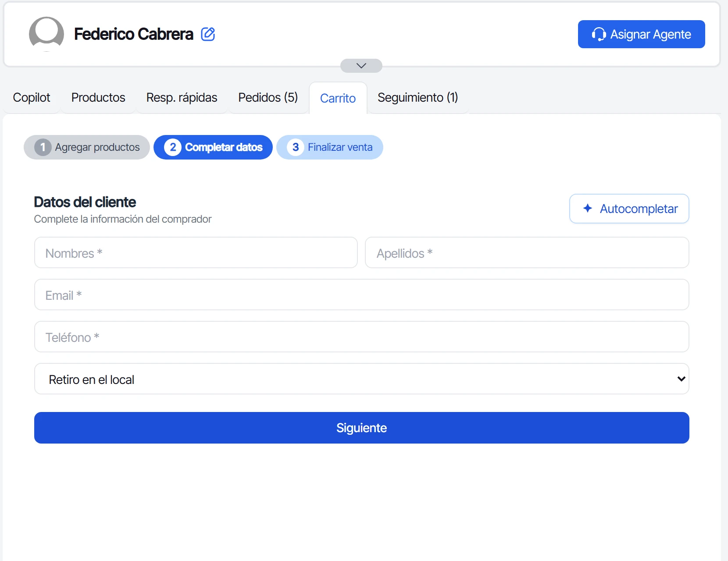The height and width of the screenshot is (561, 728).
Task: Open the Retiro en el local dropdown
Action: click(x=362, y=379)
